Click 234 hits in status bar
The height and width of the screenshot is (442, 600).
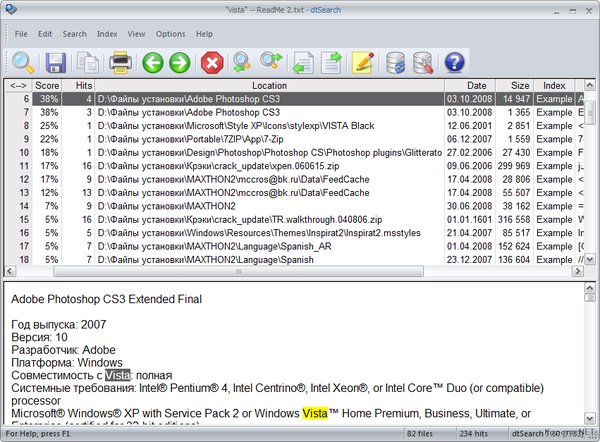click(474, 434)
